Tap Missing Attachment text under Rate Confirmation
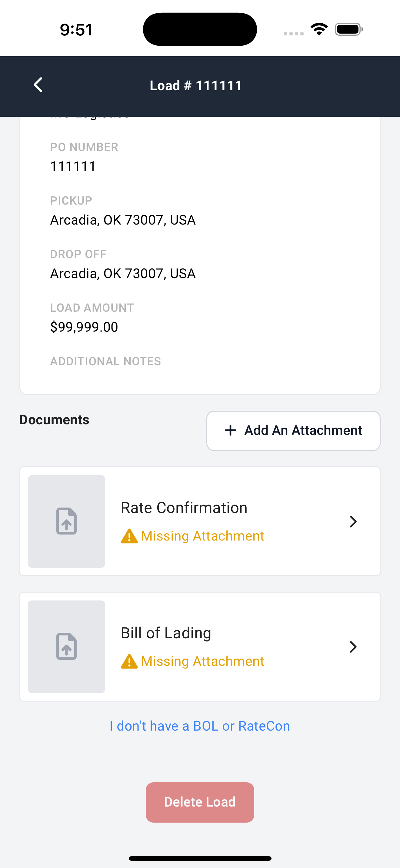400x868 pixels. [x=202, y=536]
